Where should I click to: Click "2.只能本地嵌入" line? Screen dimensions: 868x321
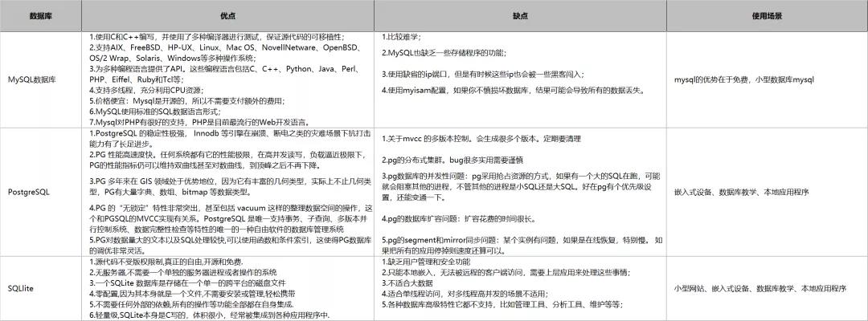[x=506, y=272]
